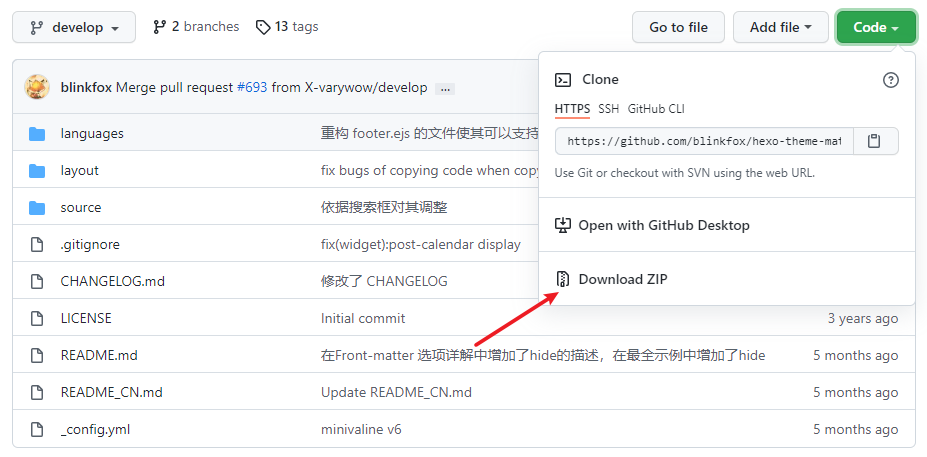Viewport: 927px width, 457px height.
Task: Open the layout 'fix bugs of copying code' commit
Action: (430, 170)
